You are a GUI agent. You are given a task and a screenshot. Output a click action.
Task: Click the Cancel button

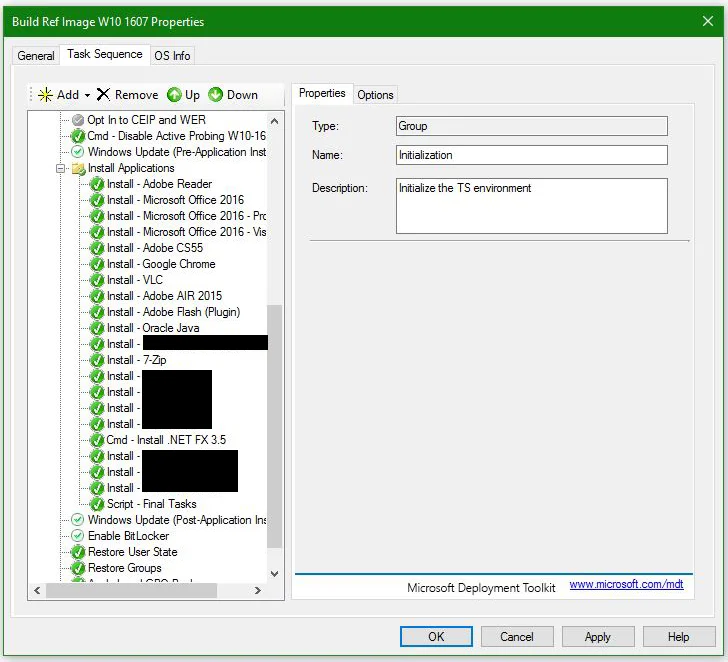(517, 636)
